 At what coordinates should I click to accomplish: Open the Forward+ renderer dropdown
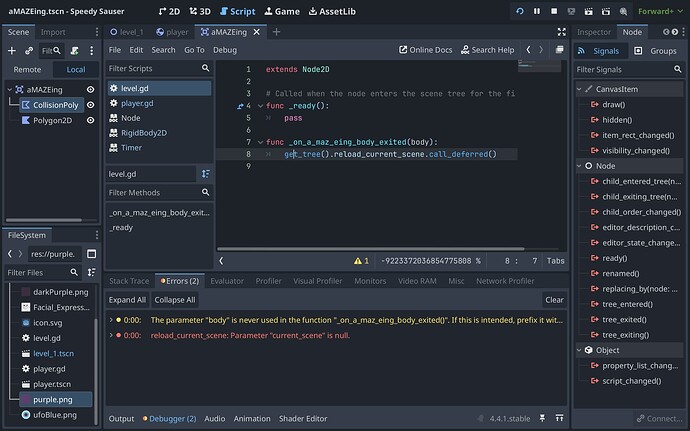(x=657, y=11)
